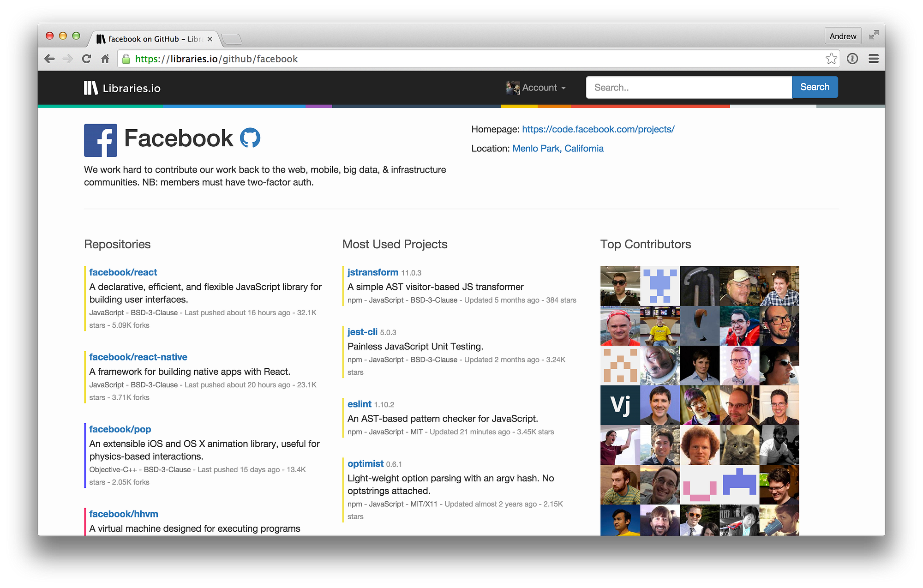Click the GitHub octocat icon beside Facebook
The height and width of the screenshot is (588, 923).
pyautogui.click(x=250, y=138)
